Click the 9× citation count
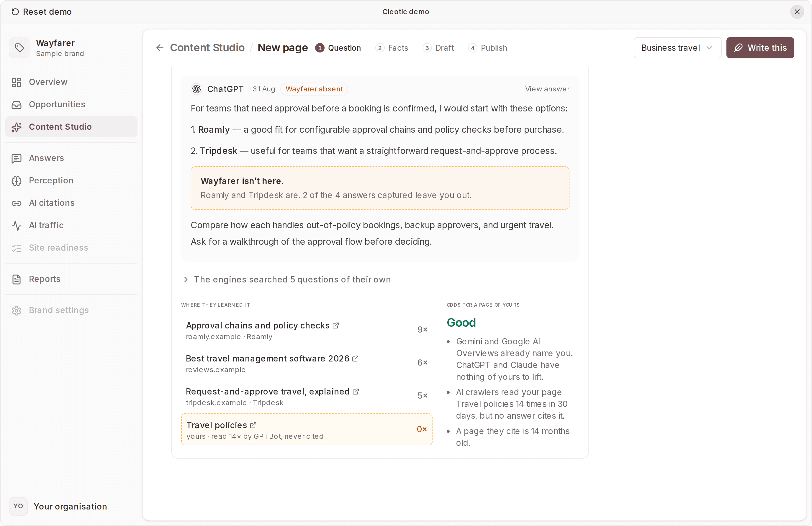This screenshot has height=526, width=812. [423, 330]
